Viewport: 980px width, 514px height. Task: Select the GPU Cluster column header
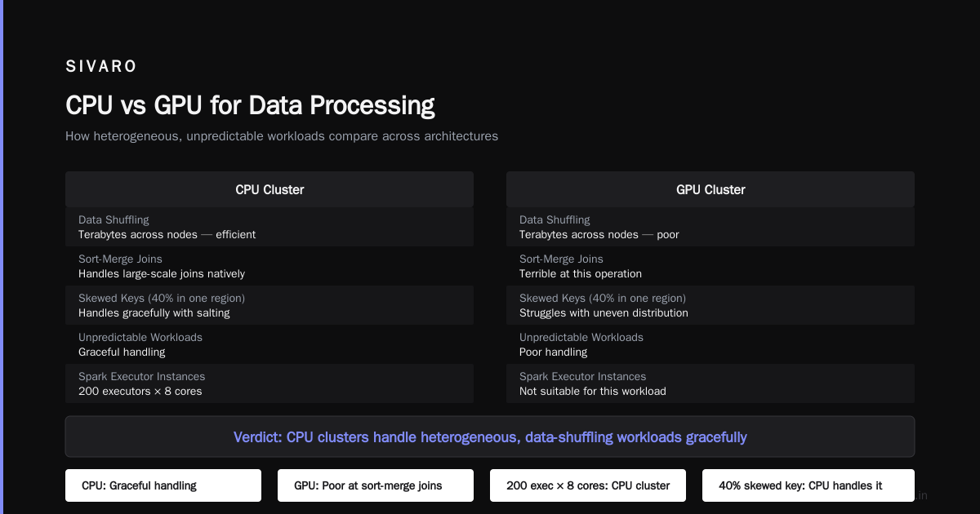coord(710,189)
